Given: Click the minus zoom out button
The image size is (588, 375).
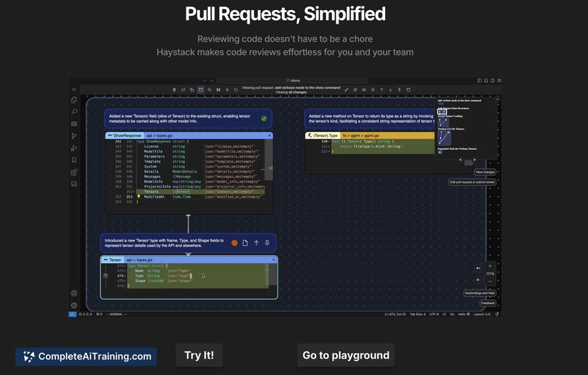Looking at the screenshot, I should (490, 281).
